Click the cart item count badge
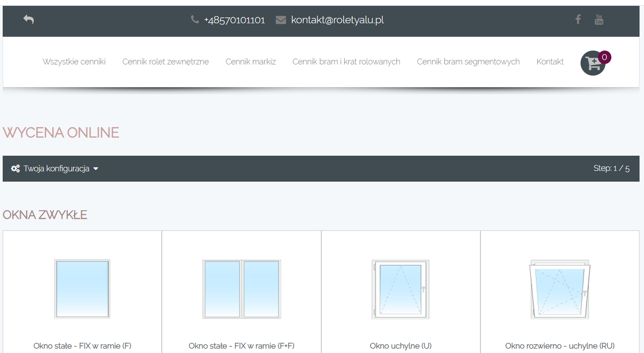The image size is (644, 353). [604, 57]
